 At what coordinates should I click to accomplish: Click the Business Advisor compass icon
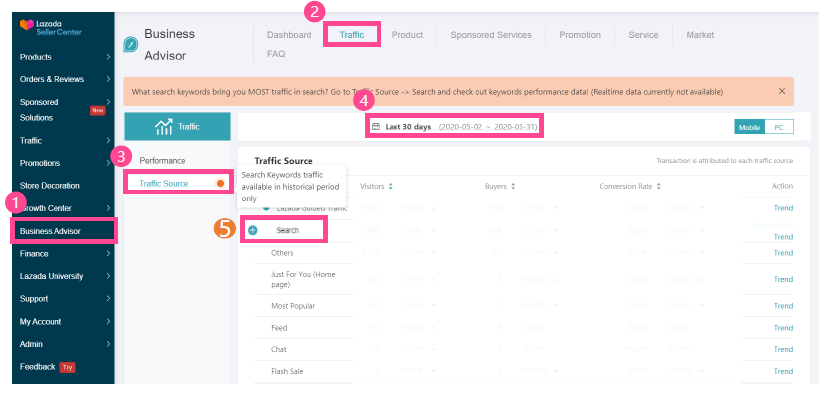pos(130,45)
